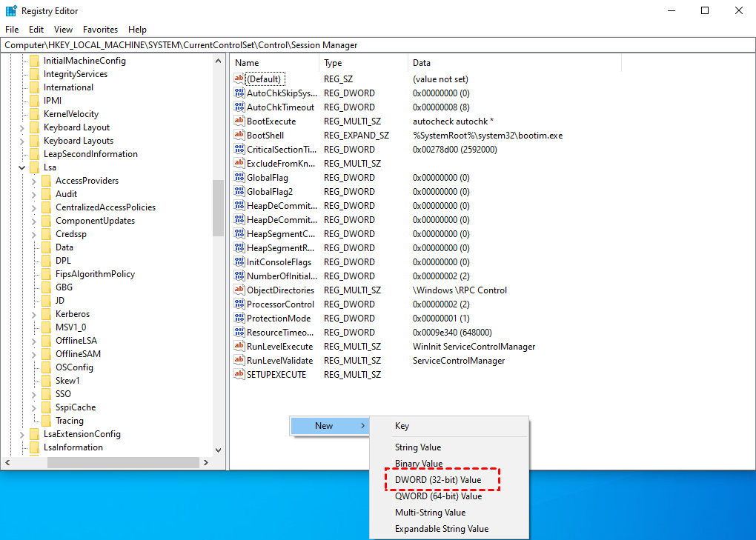Click the tree pane vertical scrollbar thumb
756x540 pixels.
(218, 207)
